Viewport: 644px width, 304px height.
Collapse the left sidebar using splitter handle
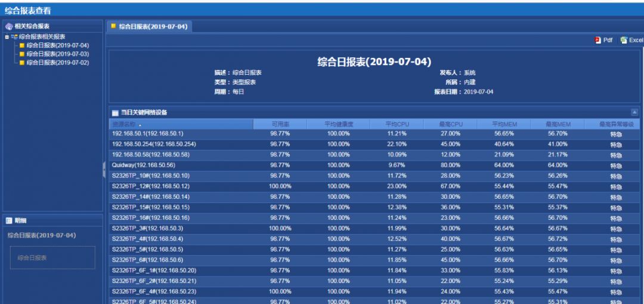pyautogui.click(x=104, y=170)
